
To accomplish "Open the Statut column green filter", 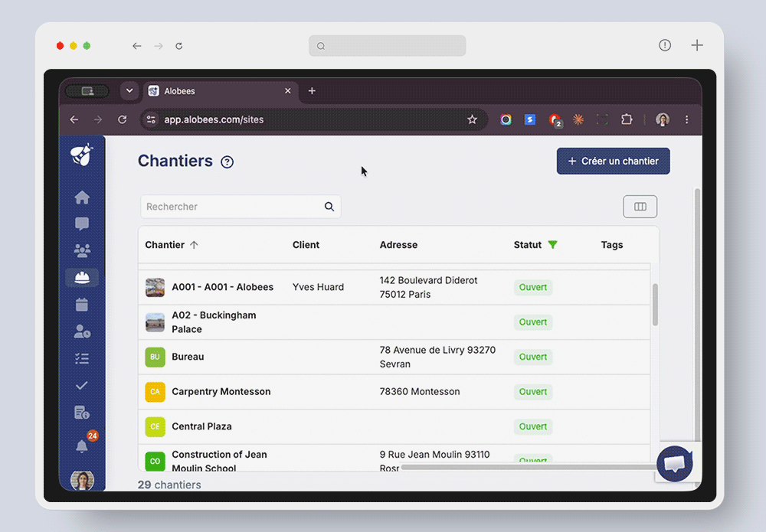I will [x=552, y=244].
